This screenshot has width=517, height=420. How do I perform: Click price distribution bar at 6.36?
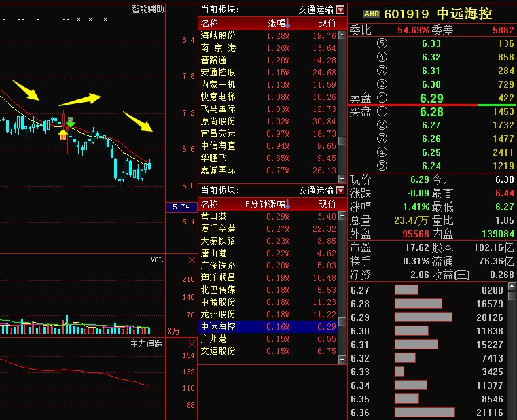point(425,413)
